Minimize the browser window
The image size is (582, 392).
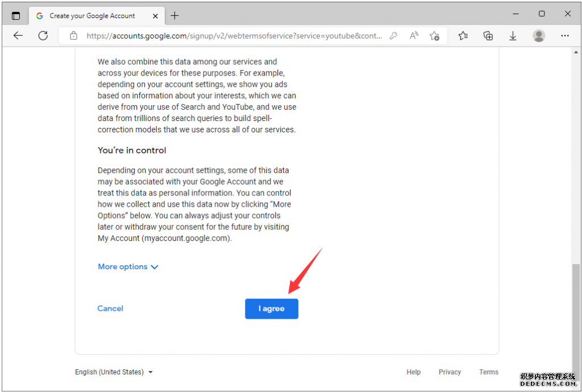coord(516,14)
